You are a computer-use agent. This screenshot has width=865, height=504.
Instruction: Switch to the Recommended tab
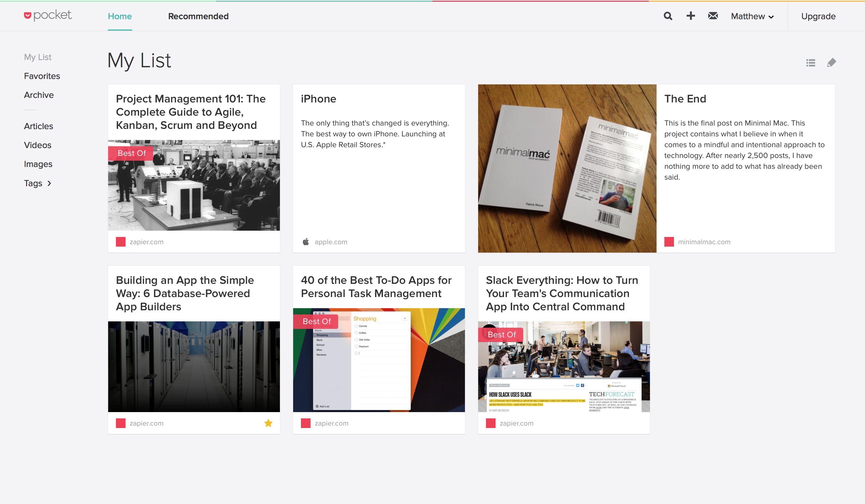click(199, 17)
